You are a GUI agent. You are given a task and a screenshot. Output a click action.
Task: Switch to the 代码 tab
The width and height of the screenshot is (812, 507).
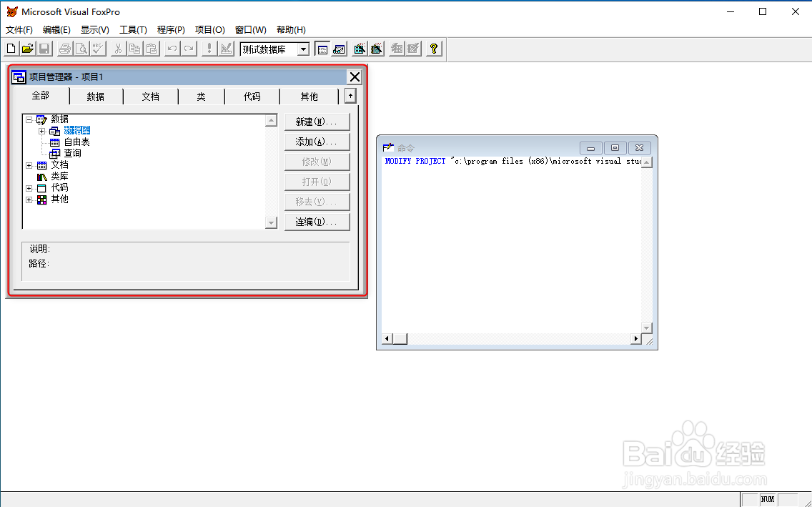[x=252, y=97]
